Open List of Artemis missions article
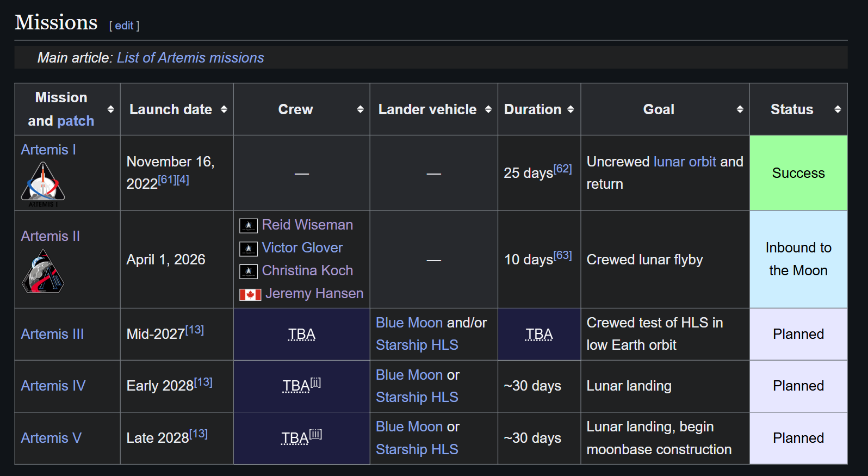The image size is (868, 476). pyautogui.click(x=190, y=58)
